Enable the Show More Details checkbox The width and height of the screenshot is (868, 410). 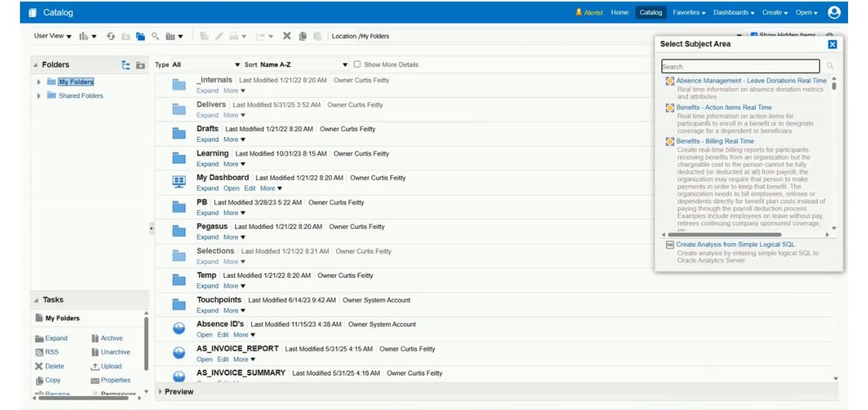point(357,64)
